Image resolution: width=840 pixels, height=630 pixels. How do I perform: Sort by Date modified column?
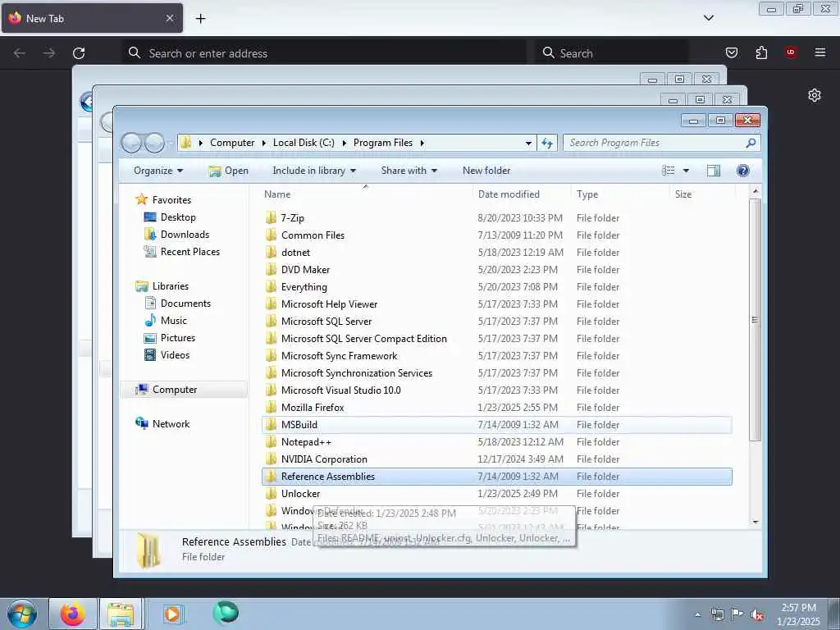point(509,194)
